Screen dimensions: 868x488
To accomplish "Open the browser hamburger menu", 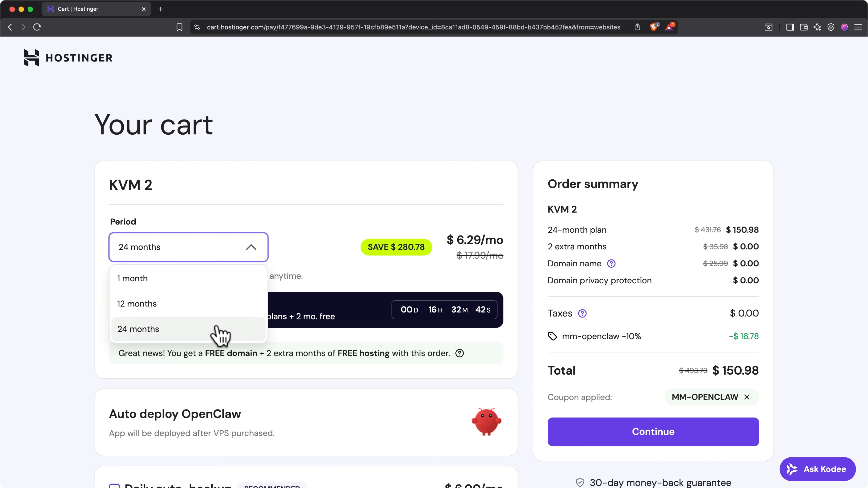I will point(859,27).
